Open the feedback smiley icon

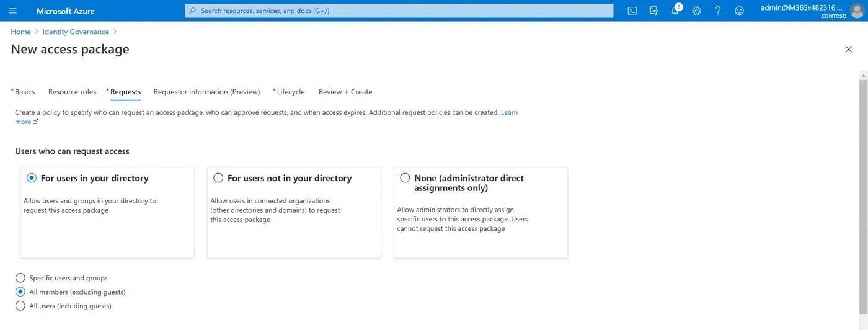click(x=739, y=11)
